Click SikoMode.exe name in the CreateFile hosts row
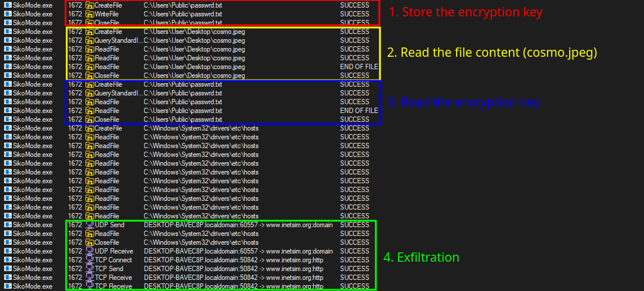Viewport: 644px width, 291px height. pyautogui.click(x=32, y=128)
